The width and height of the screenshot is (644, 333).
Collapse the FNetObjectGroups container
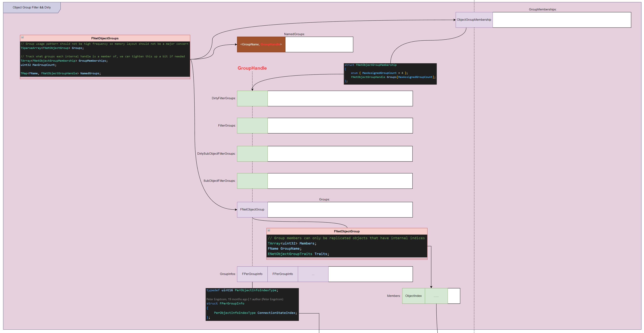coord(22,37)
